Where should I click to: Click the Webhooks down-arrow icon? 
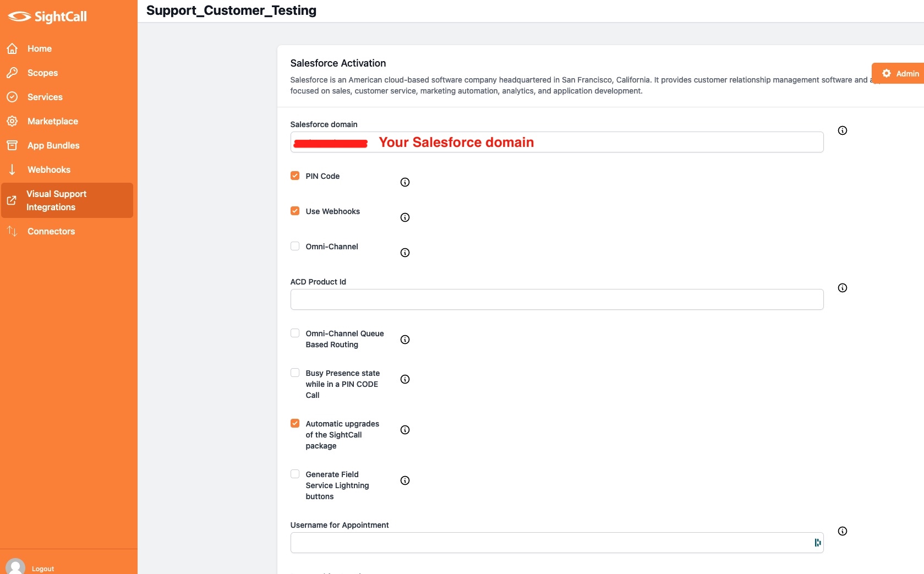pyautogui.click(x=12, y=170)
